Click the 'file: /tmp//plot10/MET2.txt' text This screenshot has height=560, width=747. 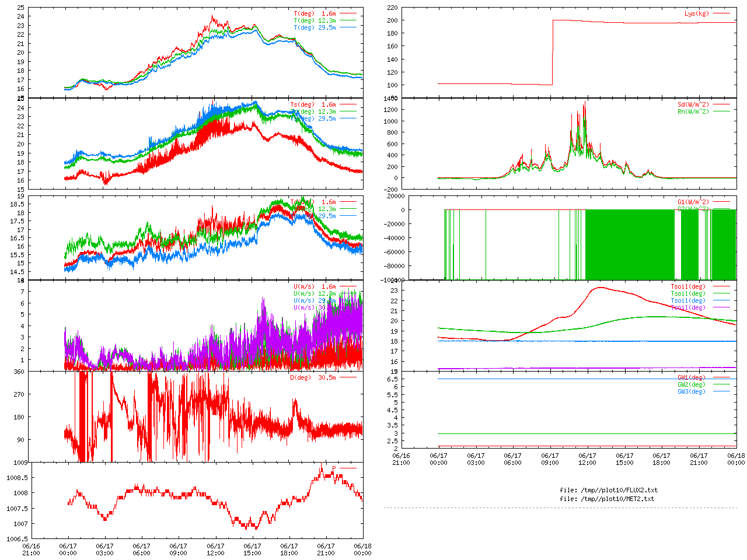607,499
